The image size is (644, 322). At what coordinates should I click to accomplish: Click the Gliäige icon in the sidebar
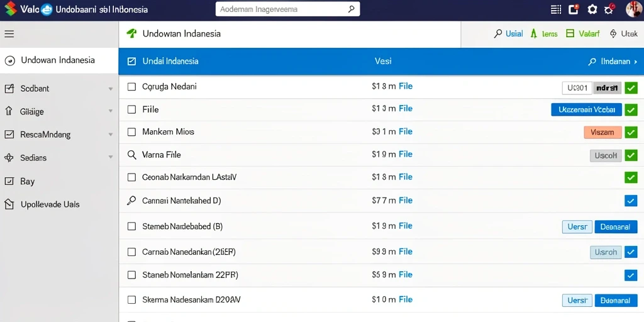9,111
